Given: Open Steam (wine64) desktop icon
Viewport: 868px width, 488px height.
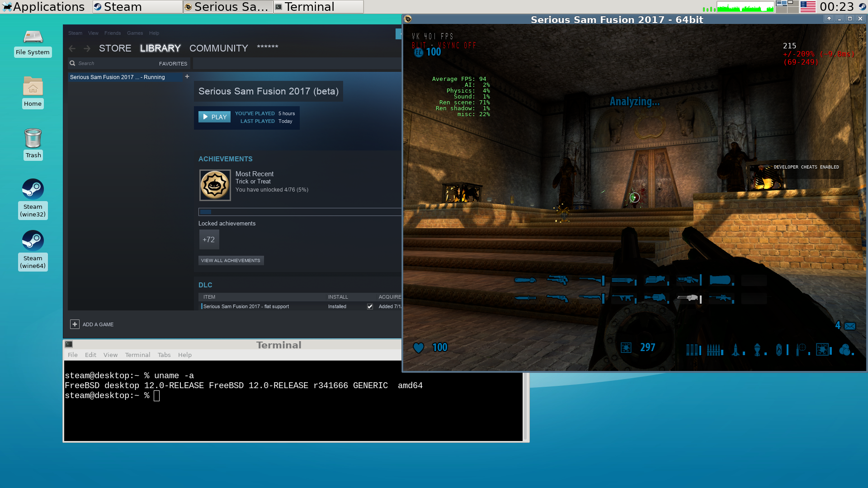Looking at the screenshot, I should point(33,241).
